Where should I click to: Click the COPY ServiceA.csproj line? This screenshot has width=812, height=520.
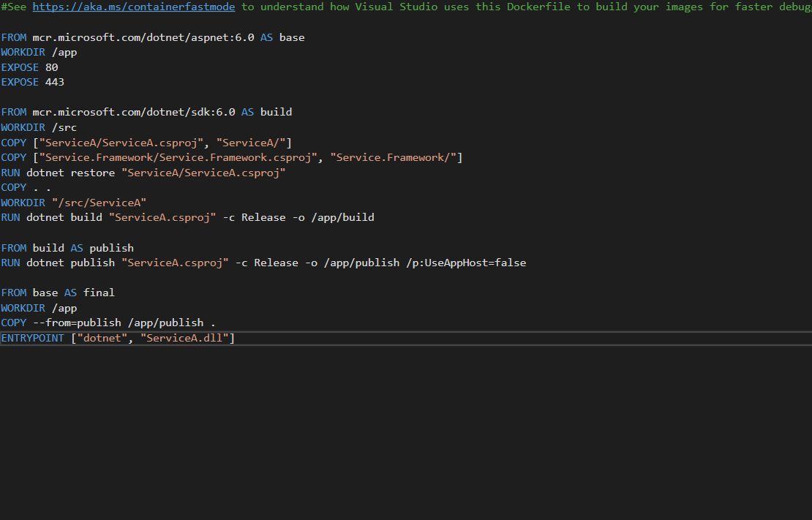coord(146,143)
